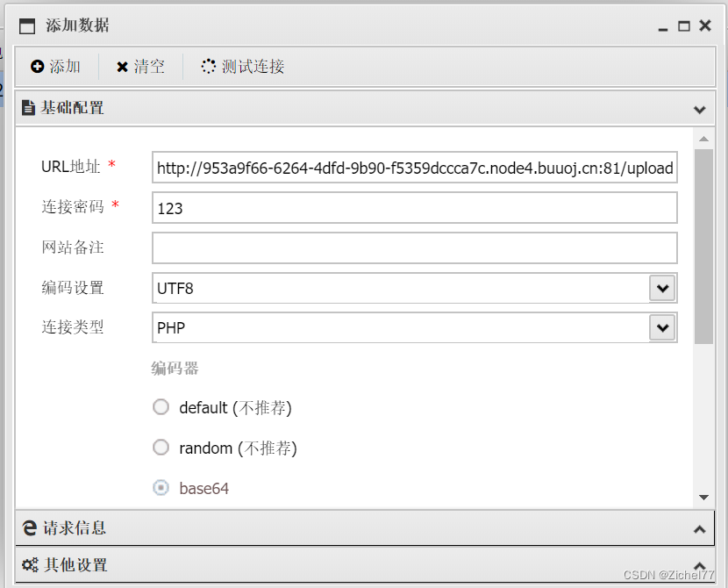This screenshot has width=728, height=588.
Task: Collapse the 基础配置 section
Action: tap(699, 109)
